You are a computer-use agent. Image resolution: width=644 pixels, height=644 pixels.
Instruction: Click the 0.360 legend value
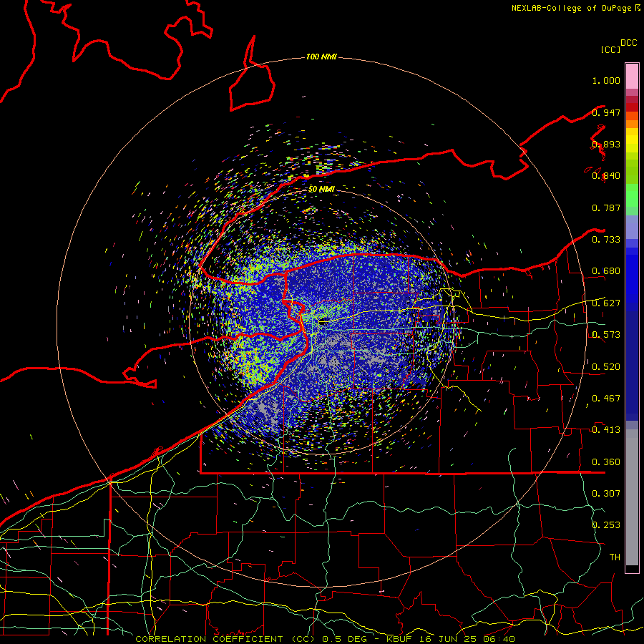click(x=606, y=462)
